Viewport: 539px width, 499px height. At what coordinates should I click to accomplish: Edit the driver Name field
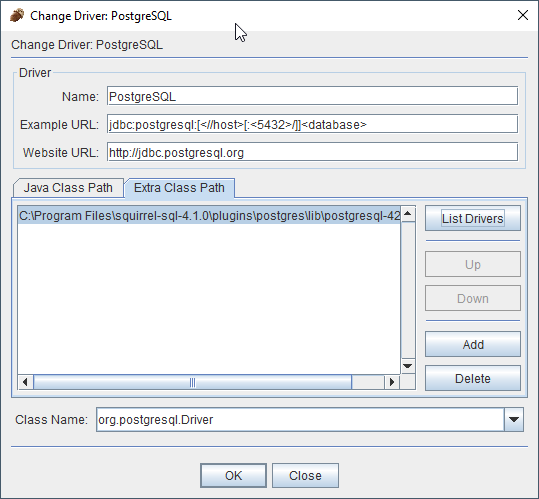click(x=312, y=96)
